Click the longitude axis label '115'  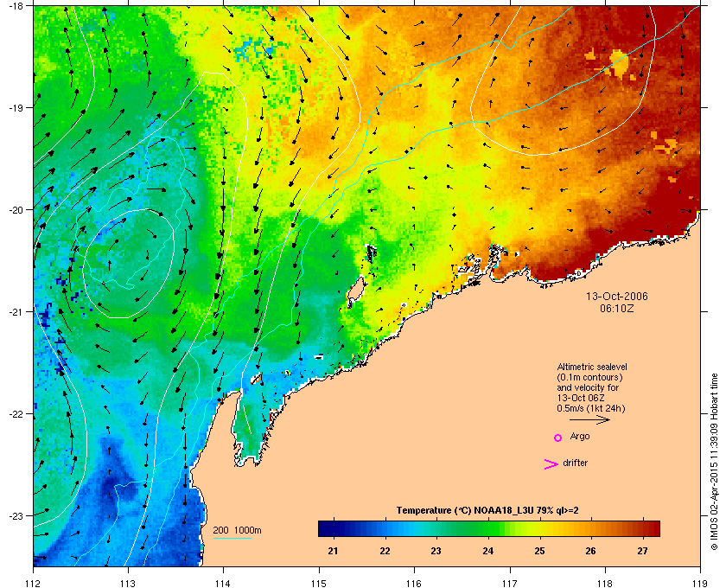click(x=319, y=584)
